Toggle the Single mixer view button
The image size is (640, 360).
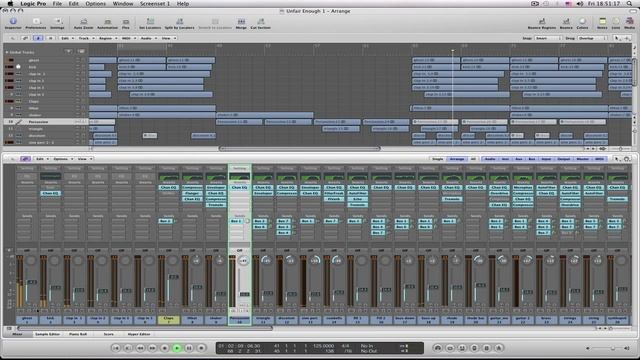438,159
